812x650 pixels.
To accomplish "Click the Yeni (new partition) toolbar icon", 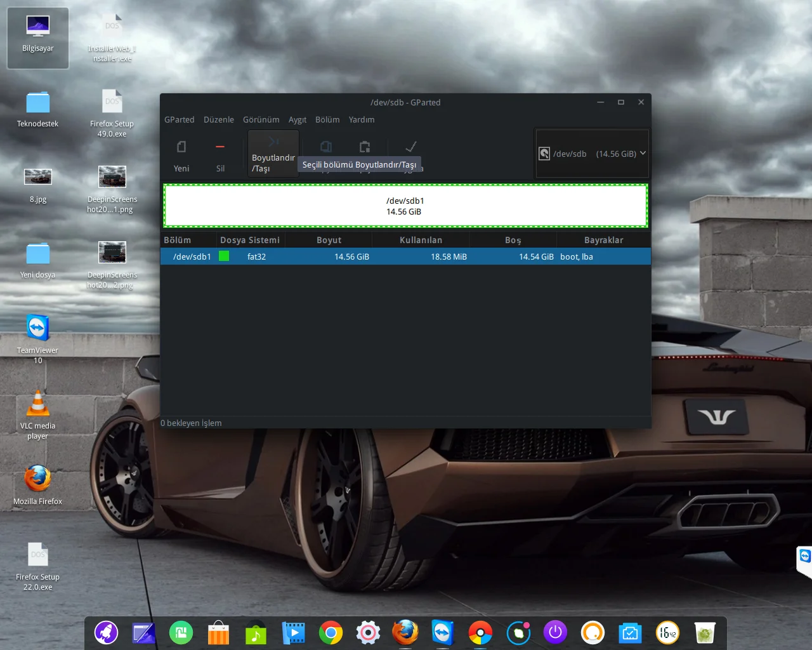I will tap(181, 148).
